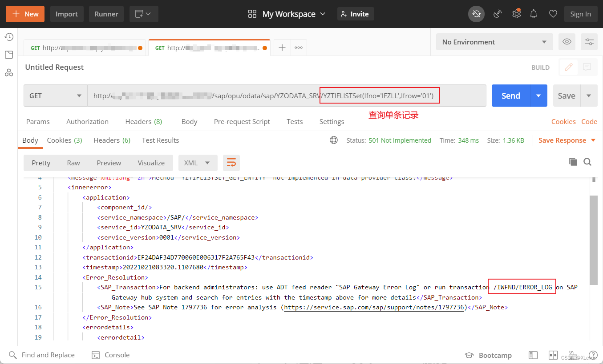Open the Pre-request Script tab
Viewport: 603px width, 364px height.
[x=242, y=122]
